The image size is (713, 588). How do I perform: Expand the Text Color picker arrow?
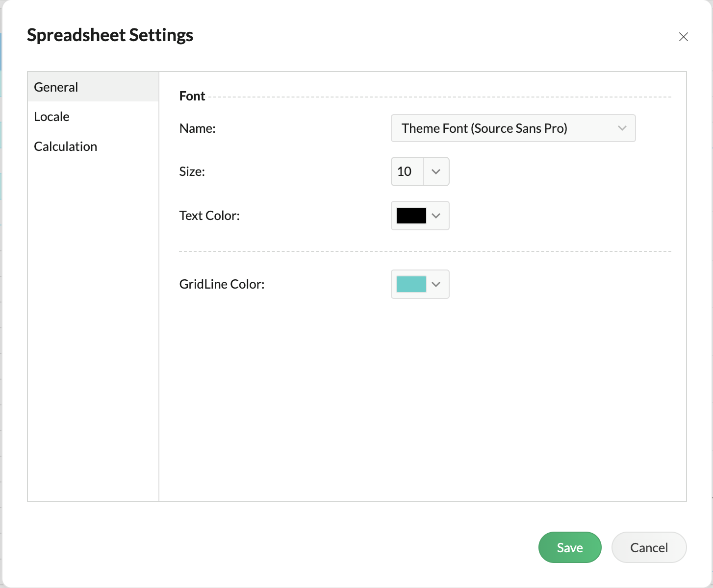pyautogui.click(x=436, y=216)
